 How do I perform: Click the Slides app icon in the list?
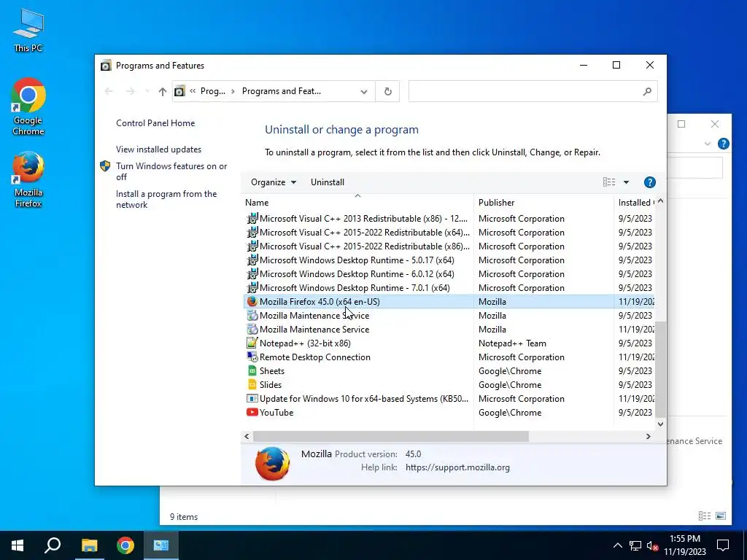click(x=252, y=384)
